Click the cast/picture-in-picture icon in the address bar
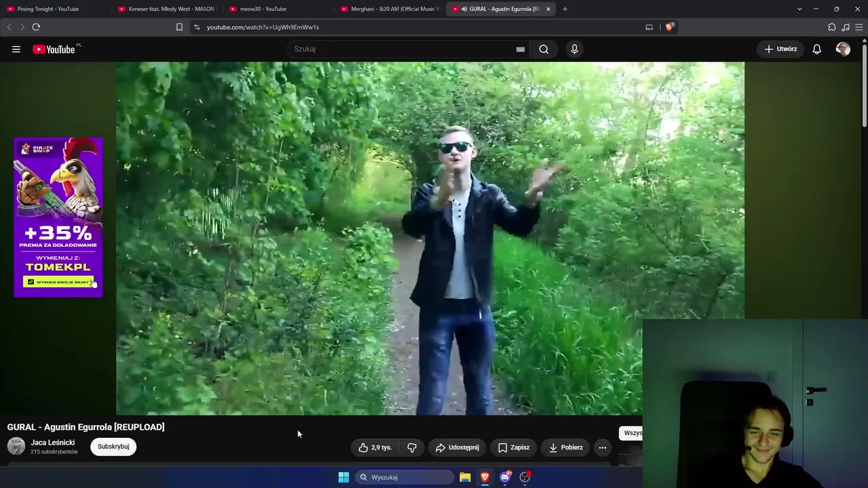This screenshot has width=868, height=488. pos(649,27)
